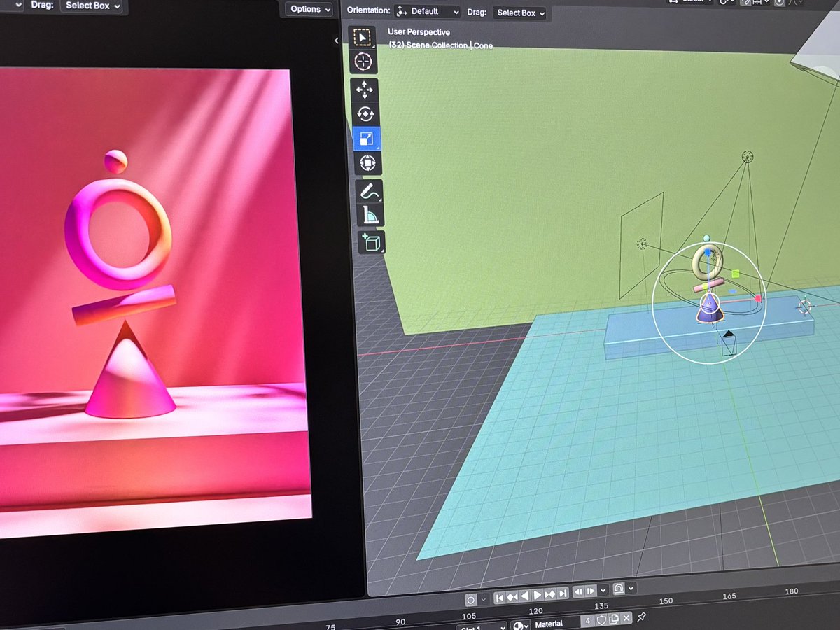Browse materials with the sphere icon dropdown
Viewport: 840px width, 630px height.
tap(520, 626)
